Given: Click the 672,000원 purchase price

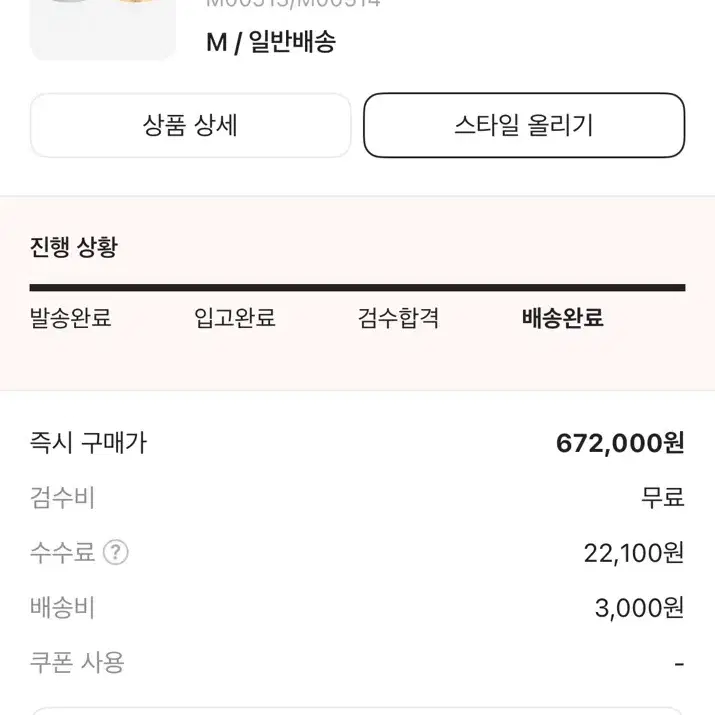Looking at the screenshot, I should pos(620,443).
